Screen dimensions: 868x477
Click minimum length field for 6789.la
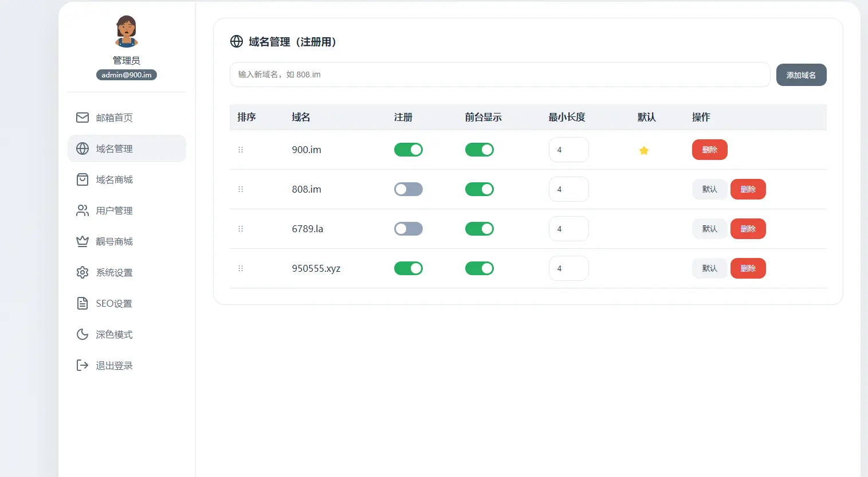(569, 229)
